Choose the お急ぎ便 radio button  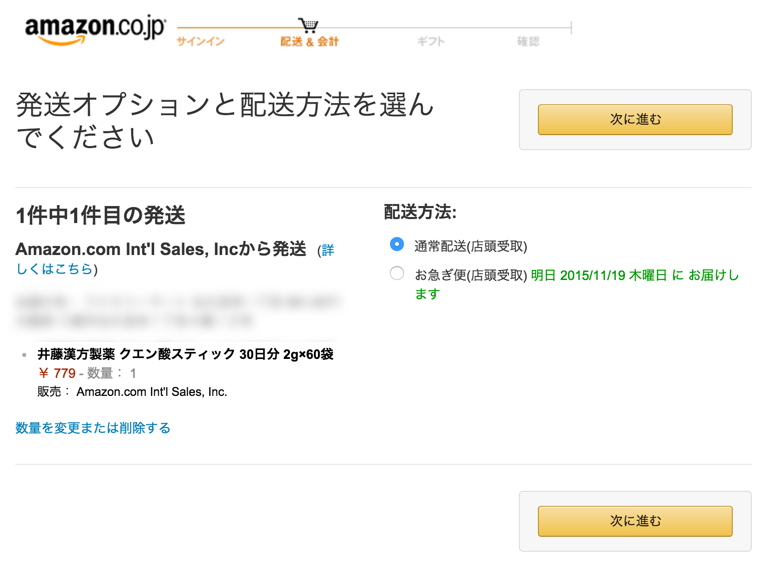[x=397, y=274]
